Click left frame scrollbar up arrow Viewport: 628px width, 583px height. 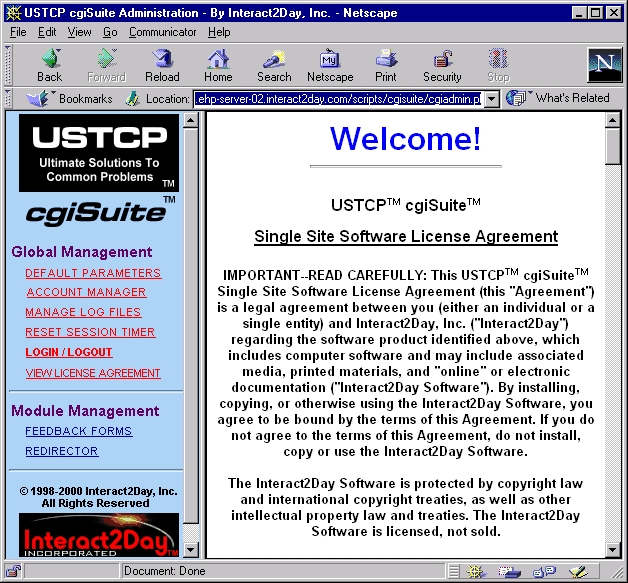click(191, 120)
